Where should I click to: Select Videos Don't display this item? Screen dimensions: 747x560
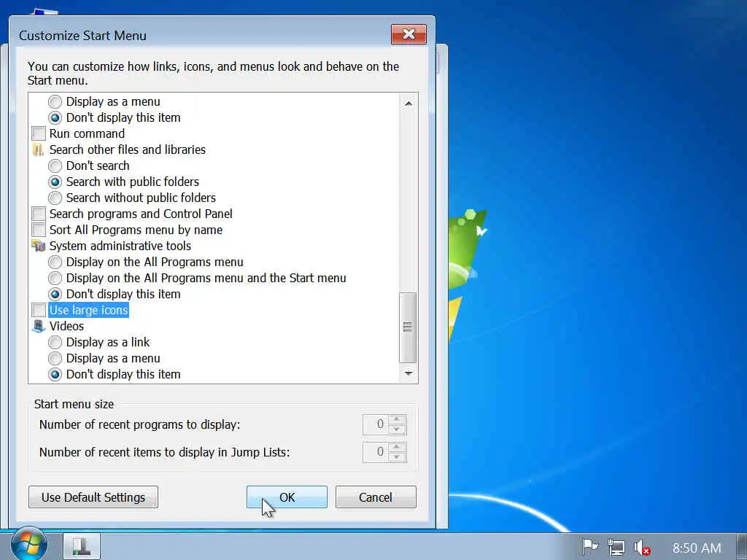55,374
